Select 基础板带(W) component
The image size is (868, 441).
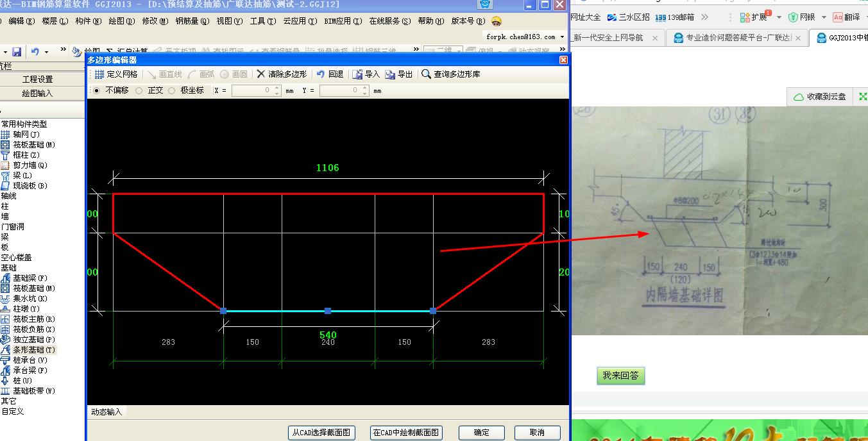pyautogui.click(x=28, y=391)
